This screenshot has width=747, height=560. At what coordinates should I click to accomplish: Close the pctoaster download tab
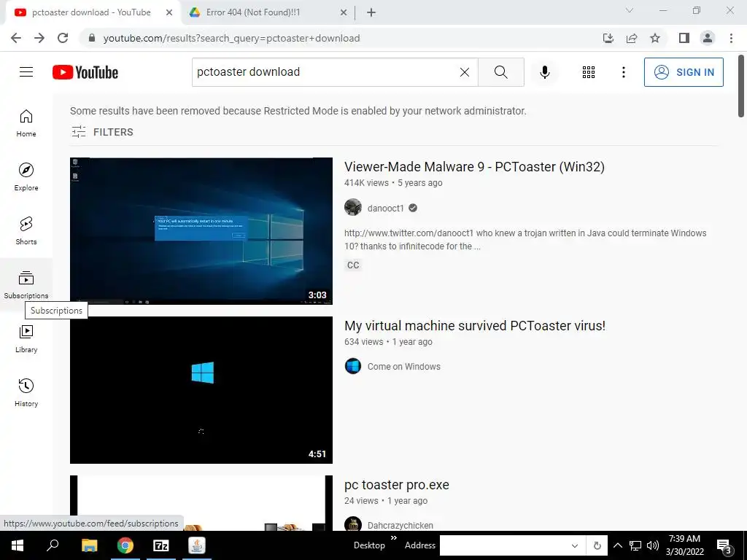169,12
